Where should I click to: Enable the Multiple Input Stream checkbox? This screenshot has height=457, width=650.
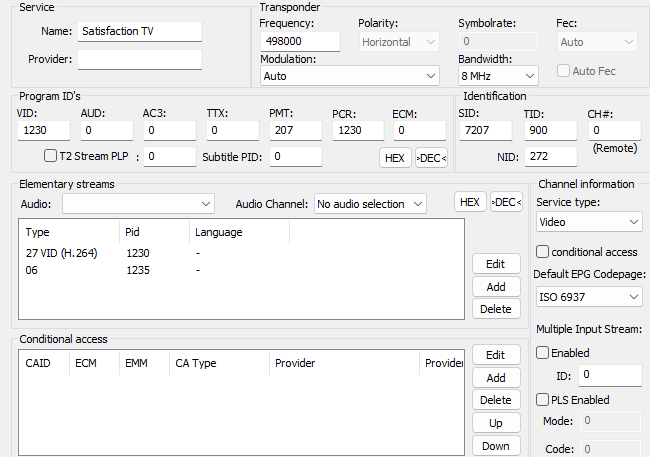tap(542, 353)
